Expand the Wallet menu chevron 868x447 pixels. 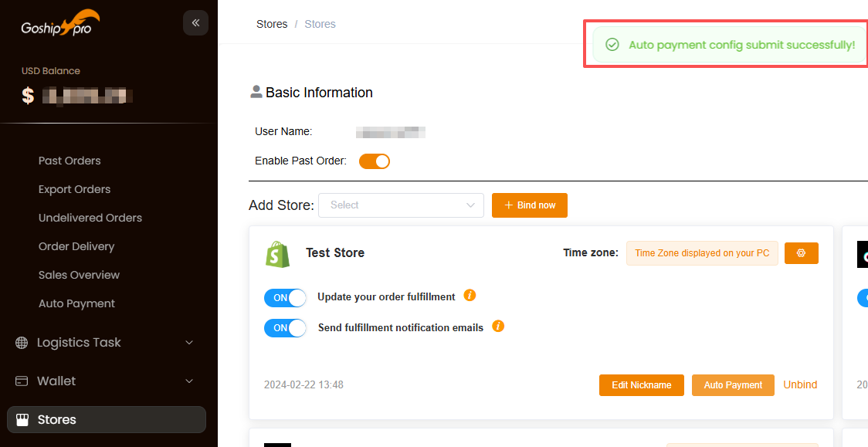coord(189,381)
